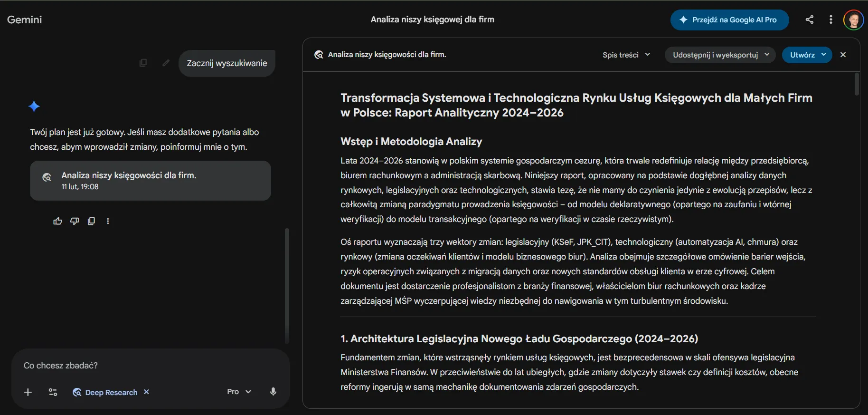Image resolution: width=868 pixels, height=415 pixels.
Task: Click the share icon in top bar
Action: [x=810, y=19]
